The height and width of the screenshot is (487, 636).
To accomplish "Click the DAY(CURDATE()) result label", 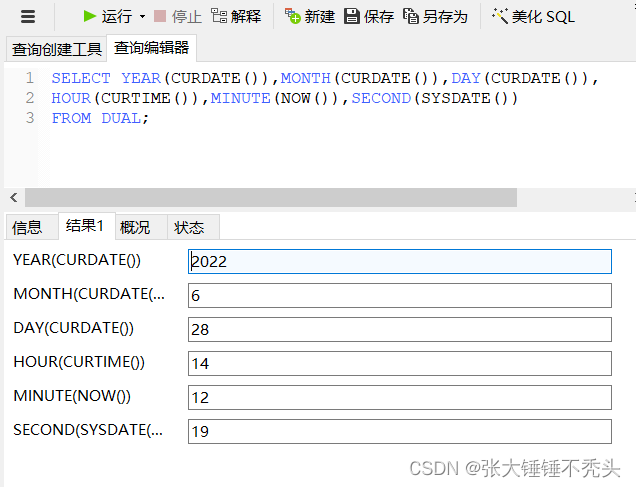I will [x=73, y=328].
